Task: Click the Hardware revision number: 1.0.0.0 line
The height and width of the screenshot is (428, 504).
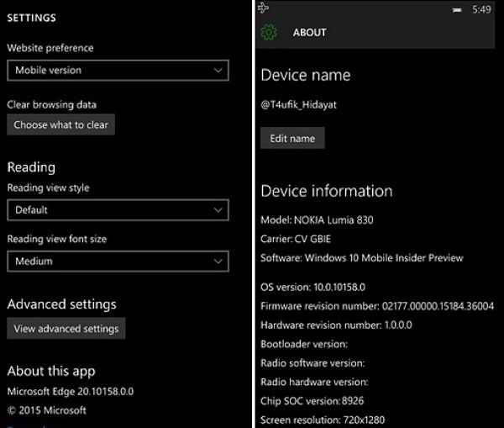Action: pyautogui.click(x=336, y=325)
